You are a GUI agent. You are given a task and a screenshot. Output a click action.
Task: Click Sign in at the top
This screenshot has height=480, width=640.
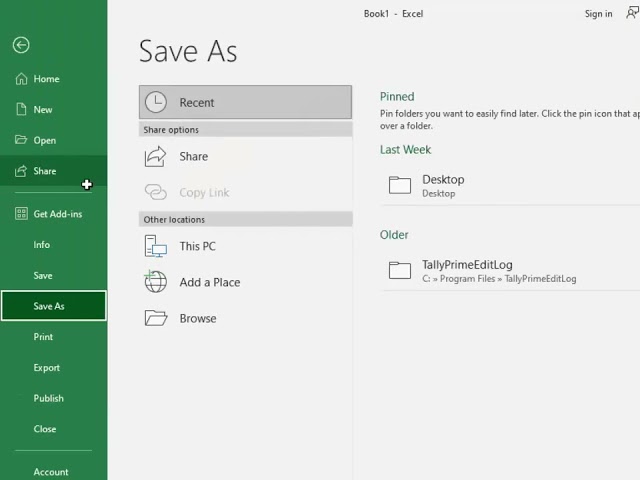(x=598, y=14)
